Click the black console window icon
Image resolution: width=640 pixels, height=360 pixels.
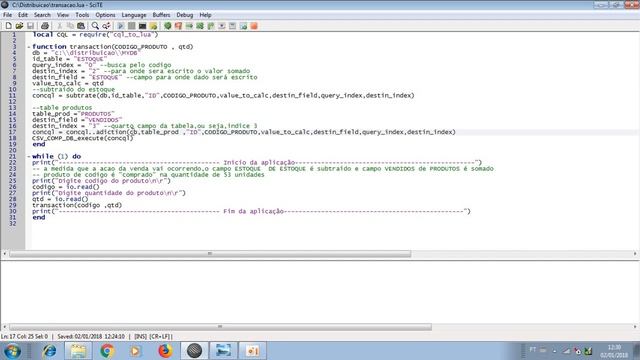pos(142,26)
